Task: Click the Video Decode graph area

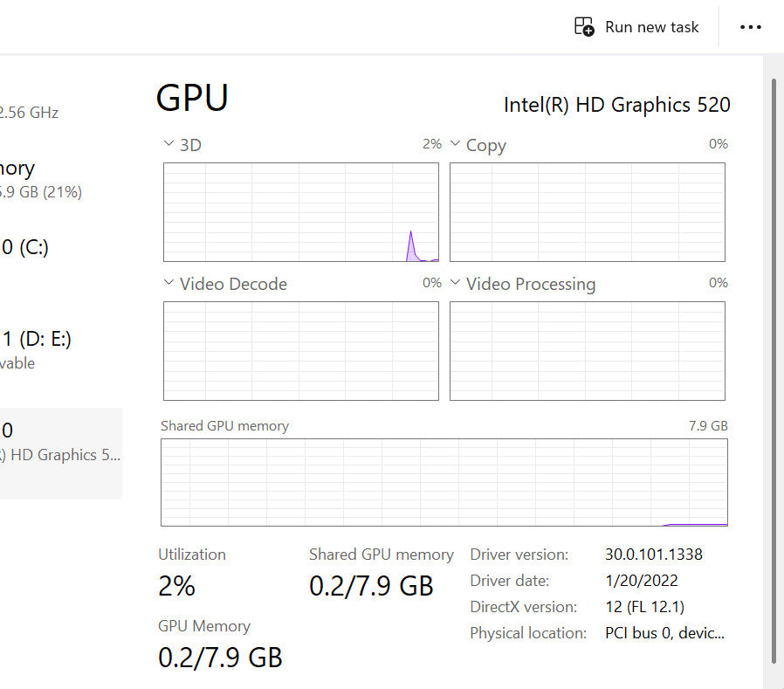Action: [x=300, y=350]
